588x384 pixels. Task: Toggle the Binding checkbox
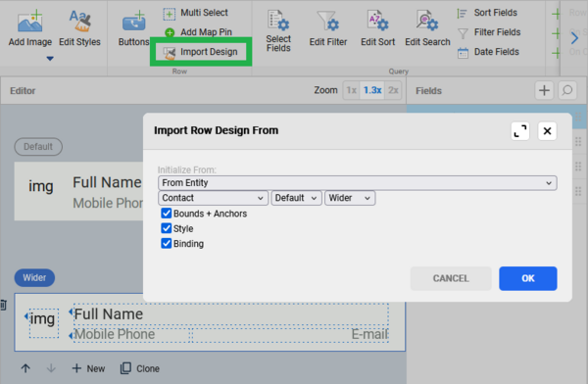point(167,243)
